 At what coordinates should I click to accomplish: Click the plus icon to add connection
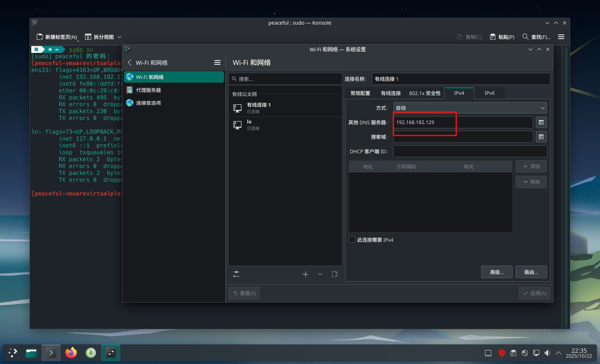point(305,274)
